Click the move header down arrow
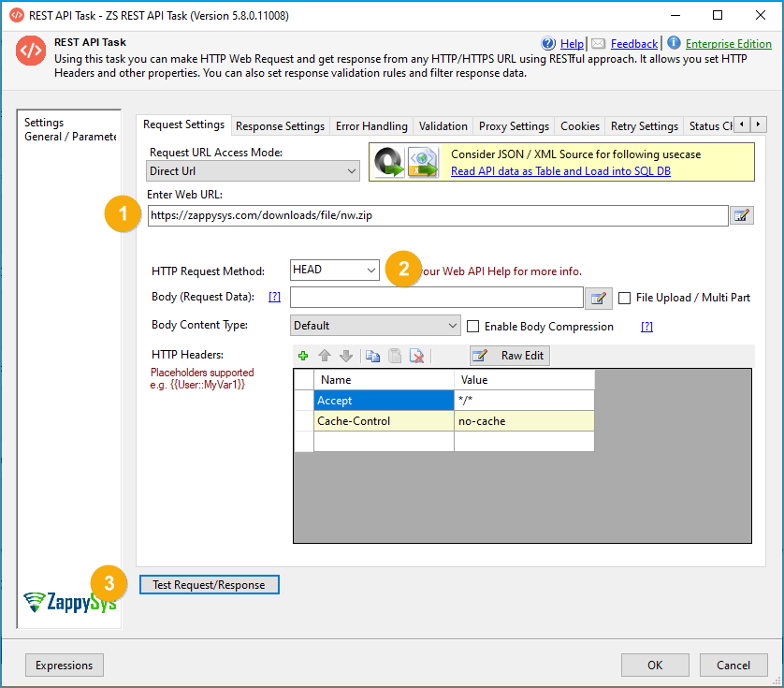Screen dimensions: 784x688 point(346,356)
